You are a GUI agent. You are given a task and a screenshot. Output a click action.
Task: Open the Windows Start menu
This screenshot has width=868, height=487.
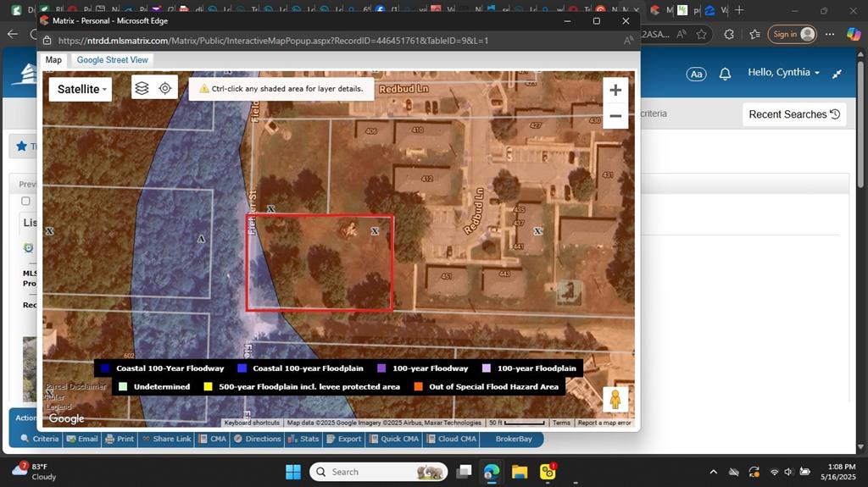click(x=292, y=472)
